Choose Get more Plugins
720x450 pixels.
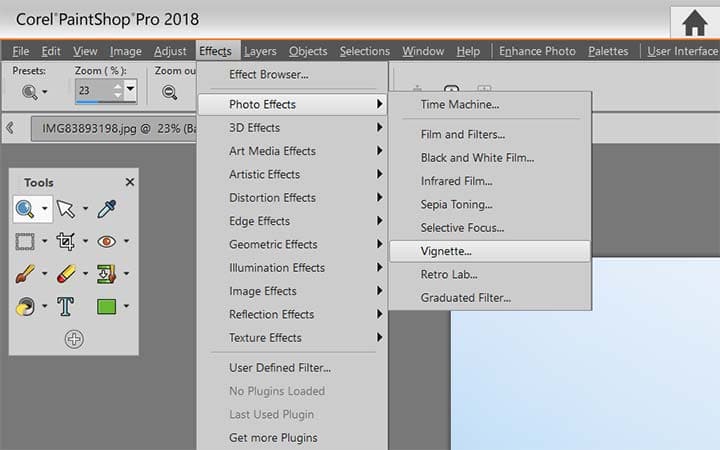293,438
